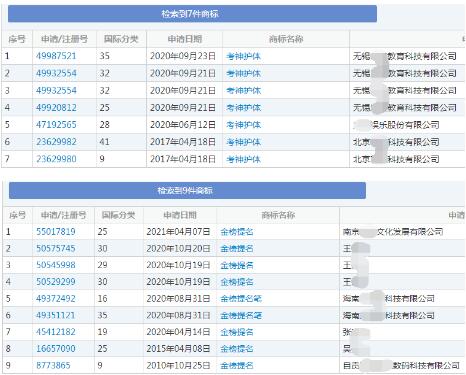Viewport: 466px width, 375px height.
Task: Select the date 2015年04月08日
Action: coord(178,349)
